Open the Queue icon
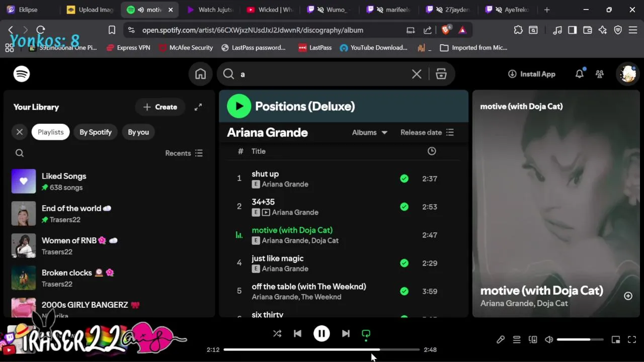644x362 pixels. coord(517,340)
